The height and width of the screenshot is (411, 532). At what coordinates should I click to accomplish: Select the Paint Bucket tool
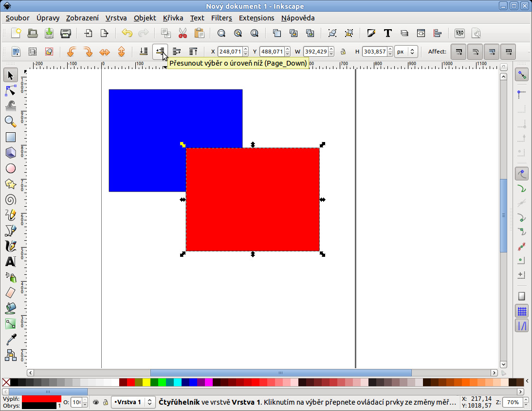pos(11,308)
